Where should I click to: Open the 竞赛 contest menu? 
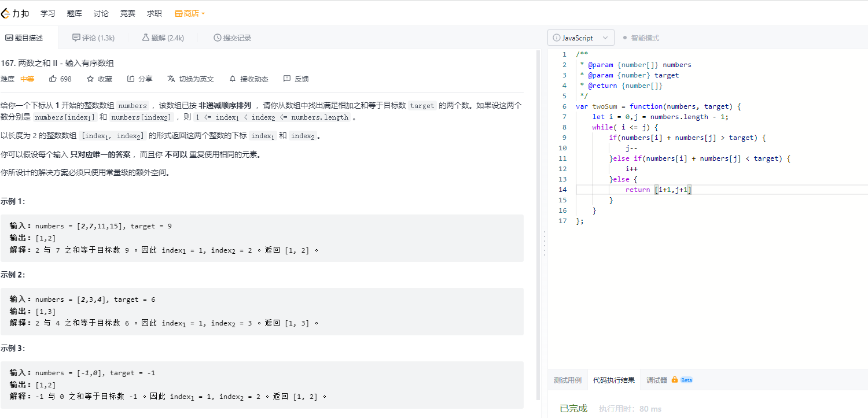[x=127, y=13]
